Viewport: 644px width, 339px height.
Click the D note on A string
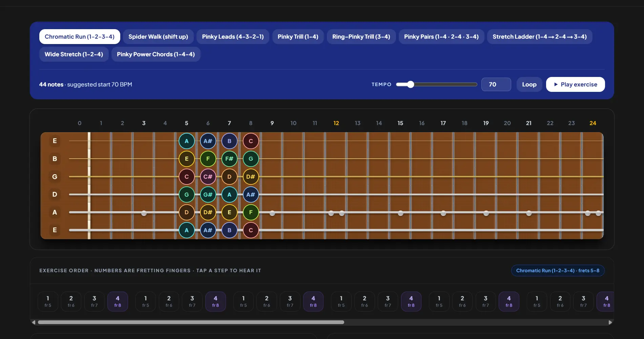tap(187, 212)
